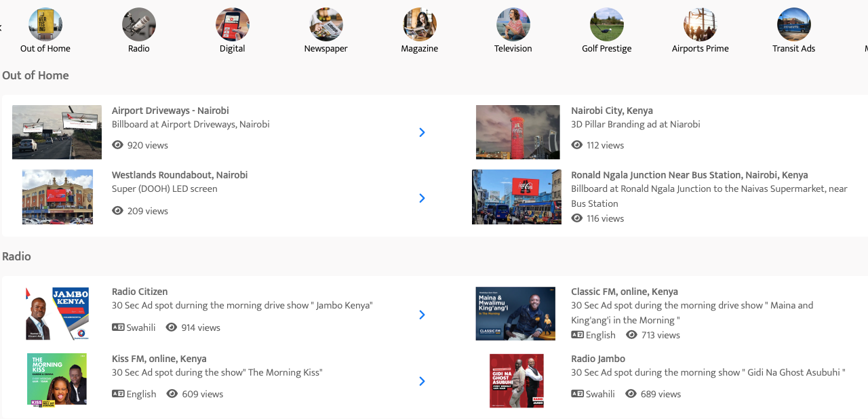The image size is (868, 419).
Task: Click the language icon on Kiss FM
Action: (x=118, y=394)
